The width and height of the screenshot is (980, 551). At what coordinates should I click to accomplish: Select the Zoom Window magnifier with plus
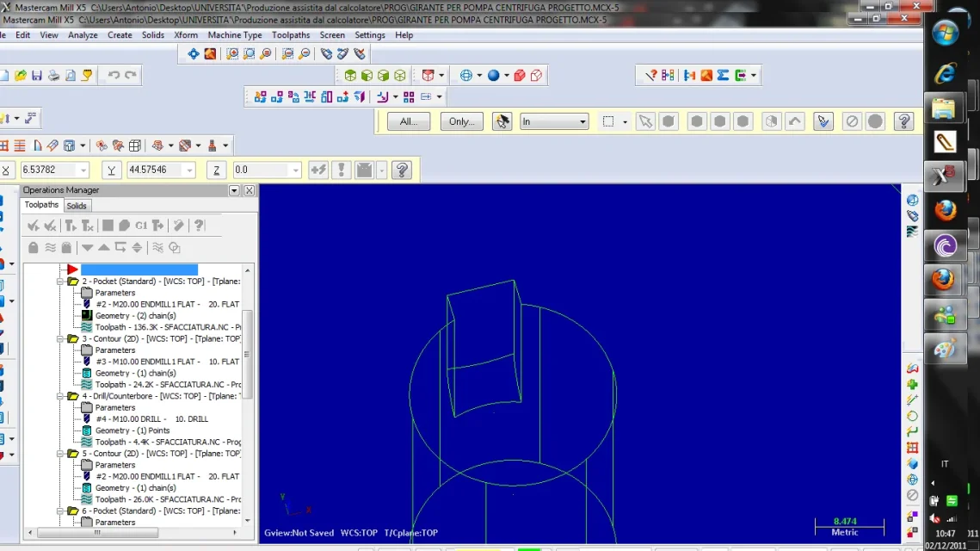231,53
